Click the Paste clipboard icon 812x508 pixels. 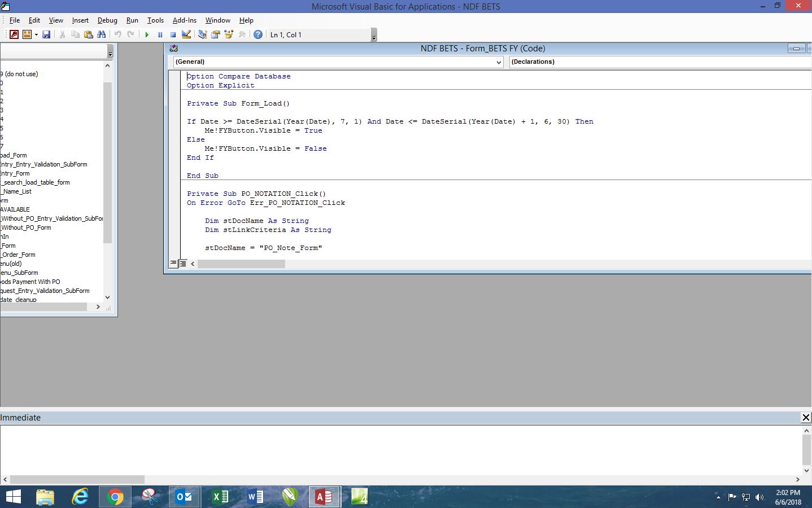pyautogui.click(x=88, y=34)
